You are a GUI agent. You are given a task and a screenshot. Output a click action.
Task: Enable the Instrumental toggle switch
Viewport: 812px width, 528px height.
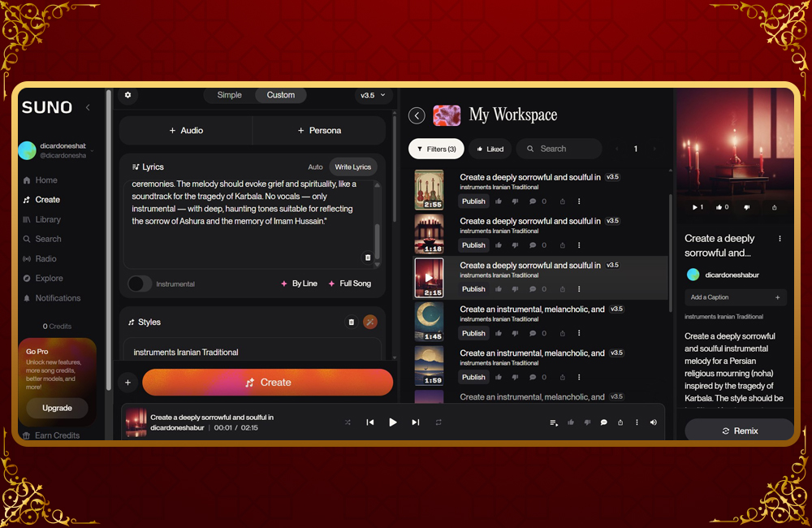140,283
